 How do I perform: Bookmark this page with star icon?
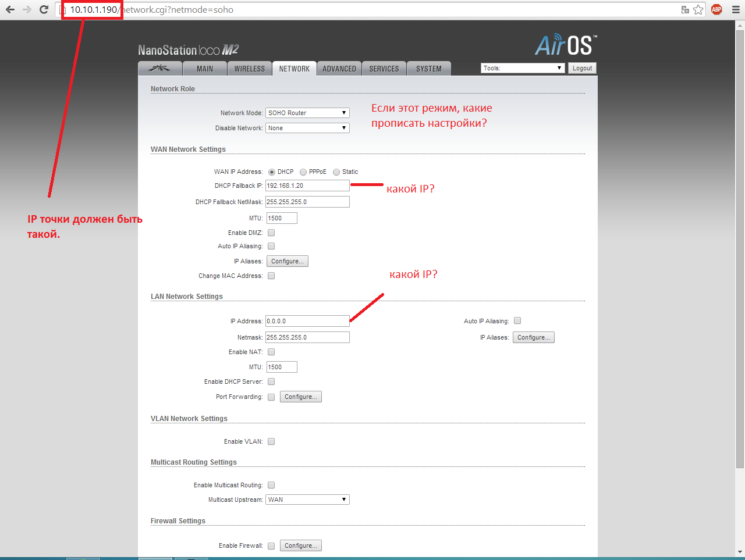tap(698, 9)
